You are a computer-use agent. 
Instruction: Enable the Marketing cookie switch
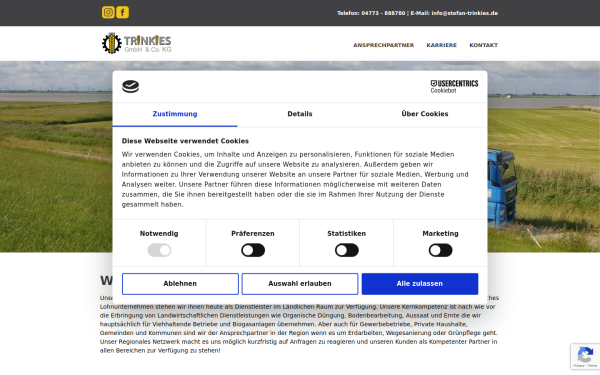click(x=440, y=250)
